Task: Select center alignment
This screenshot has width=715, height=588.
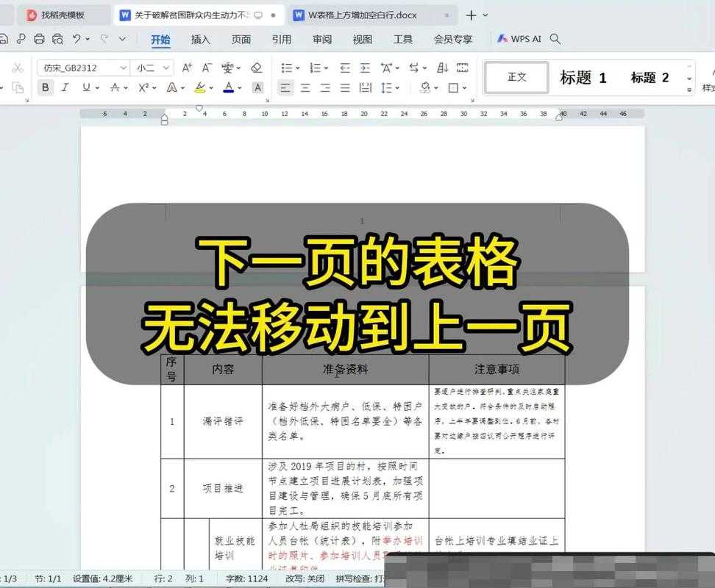Action: [305, 87]
